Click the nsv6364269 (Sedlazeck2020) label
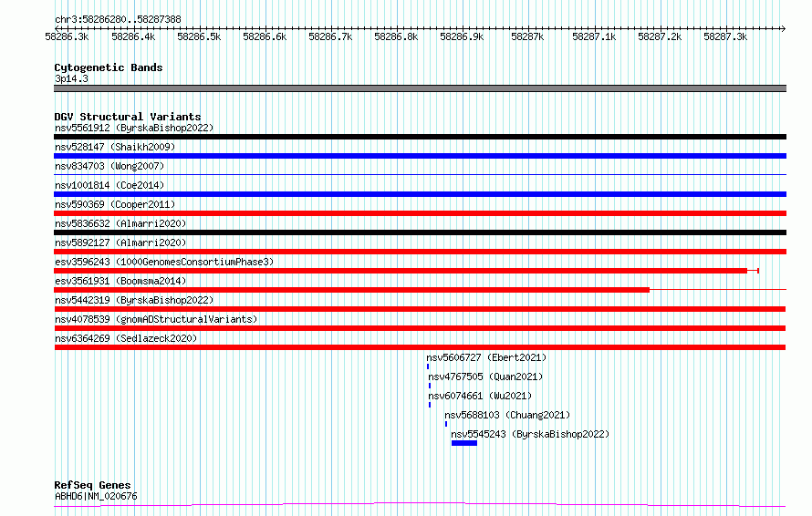 point(126,338)
